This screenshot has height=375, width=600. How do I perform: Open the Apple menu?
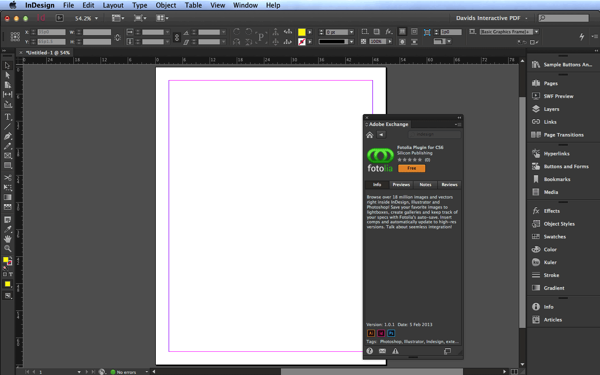(13, 5)
